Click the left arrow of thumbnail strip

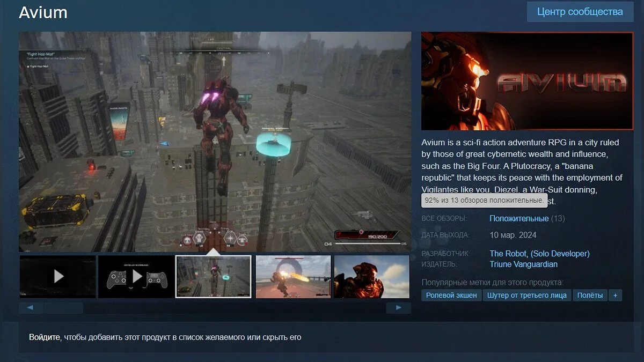pos(31,308)
